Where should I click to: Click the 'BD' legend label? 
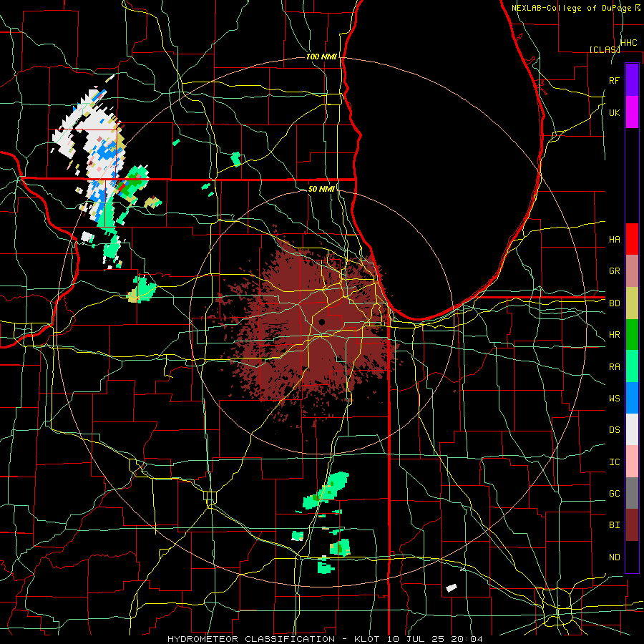pyautogui.click(x=614, y=303)
